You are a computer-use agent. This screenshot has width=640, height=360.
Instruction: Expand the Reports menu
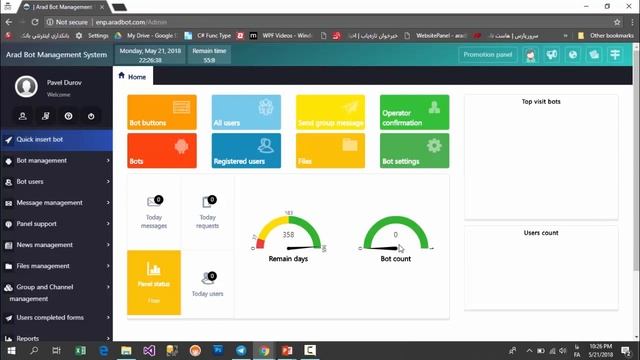tap(56, 338)
